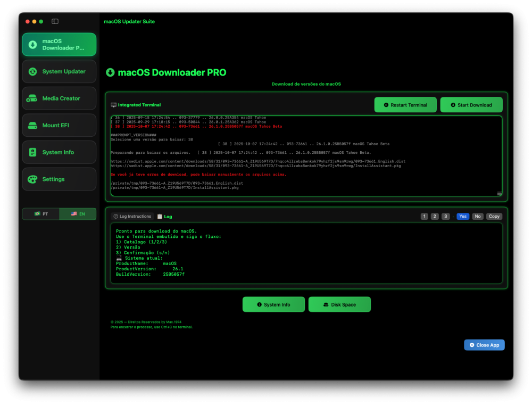
Task: Click the Close App button
Action: pyautogui.click(x=484, y=345)
